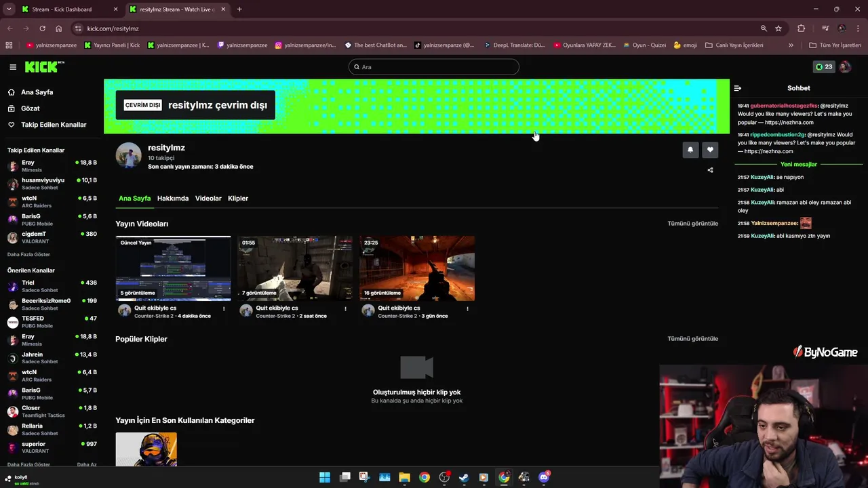Open the zoom magnifier in address bar

(764, 28)
